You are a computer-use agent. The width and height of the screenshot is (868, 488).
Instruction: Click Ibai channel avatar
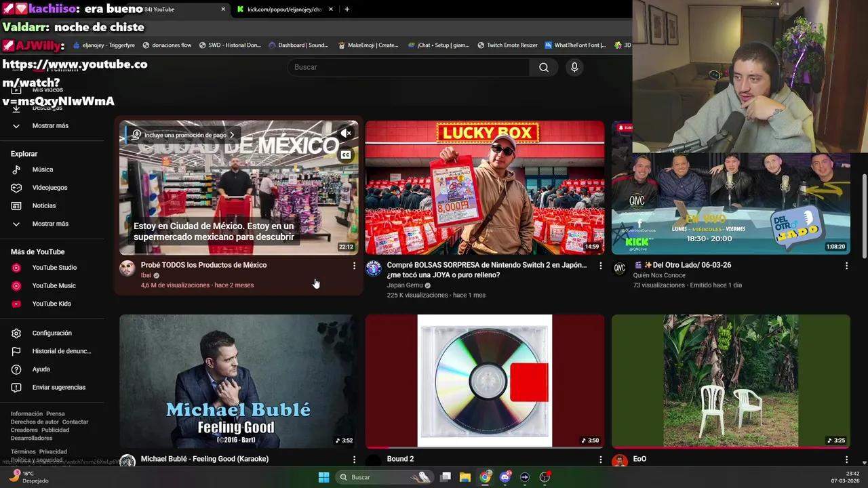coord(127,268)
